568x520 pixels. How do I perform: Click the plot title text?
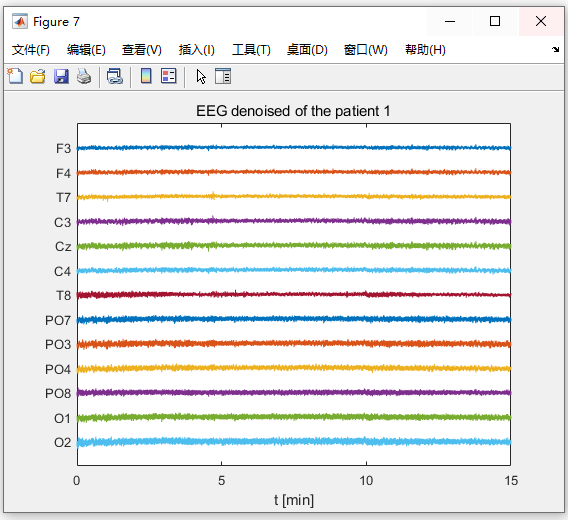pos(293,111)
